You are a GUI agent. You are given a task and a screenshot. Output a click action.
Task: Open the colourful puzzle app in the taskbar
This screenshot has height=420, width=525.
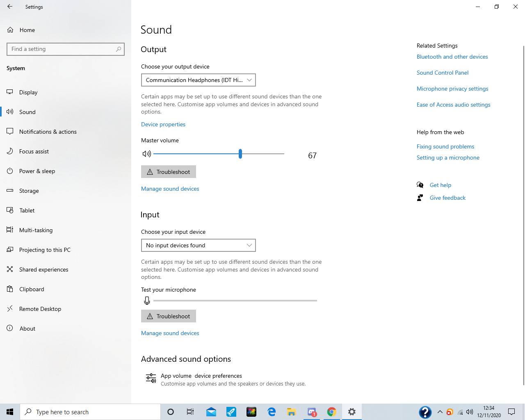tap(251, 412)
